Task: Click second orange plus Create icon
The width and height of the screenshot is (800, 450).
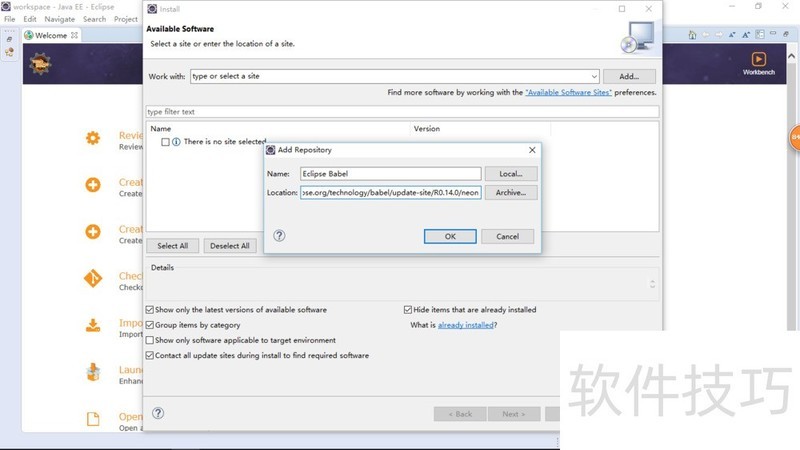Action: click(93, 232)
